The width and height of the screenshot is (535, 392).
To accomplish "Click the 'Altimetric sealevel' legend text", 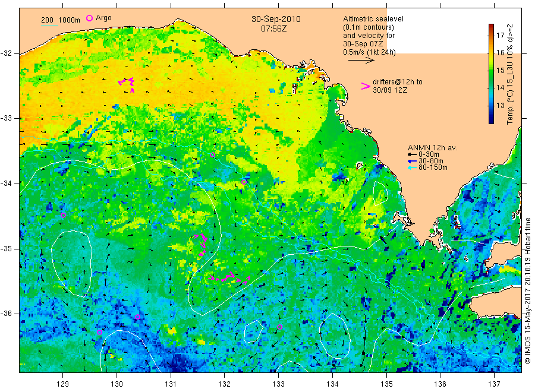I will pyautogui.click(x=373, y=19).
